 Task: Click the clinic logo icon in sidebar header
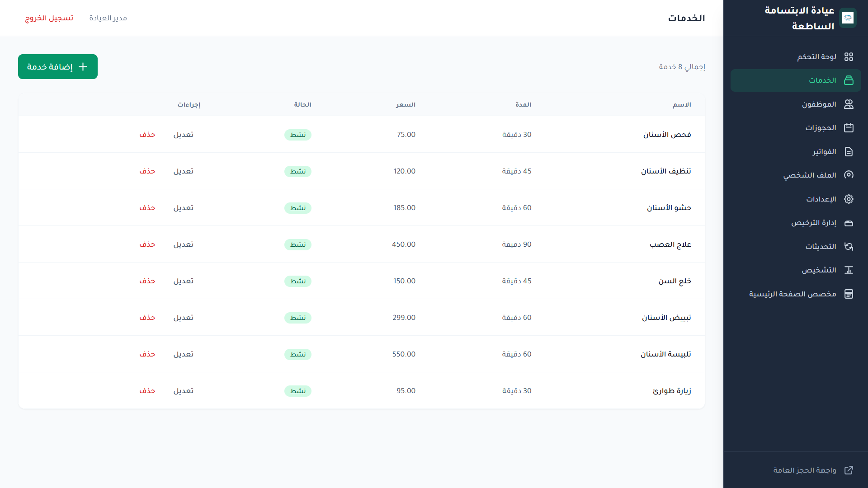pos(848,18)
